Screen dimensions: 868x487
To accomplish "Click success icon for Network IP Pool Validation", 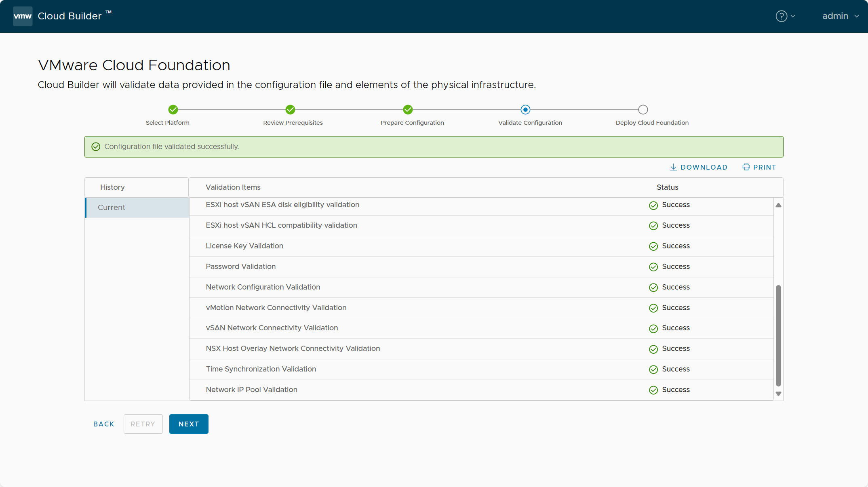I will [x=653, y=390].
